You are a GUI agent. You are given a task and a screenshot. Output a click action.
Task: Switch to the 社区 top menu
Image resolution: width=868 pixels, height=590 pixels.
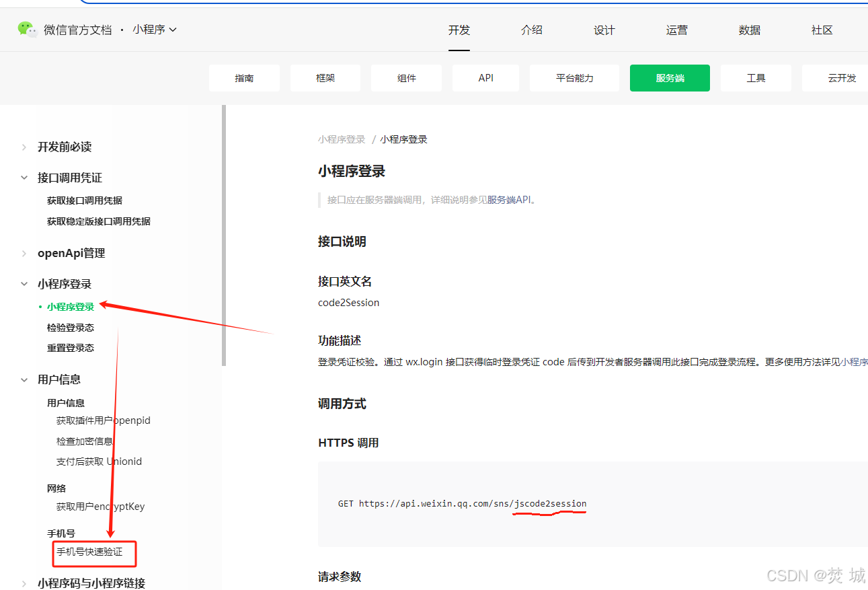point(822,30)
